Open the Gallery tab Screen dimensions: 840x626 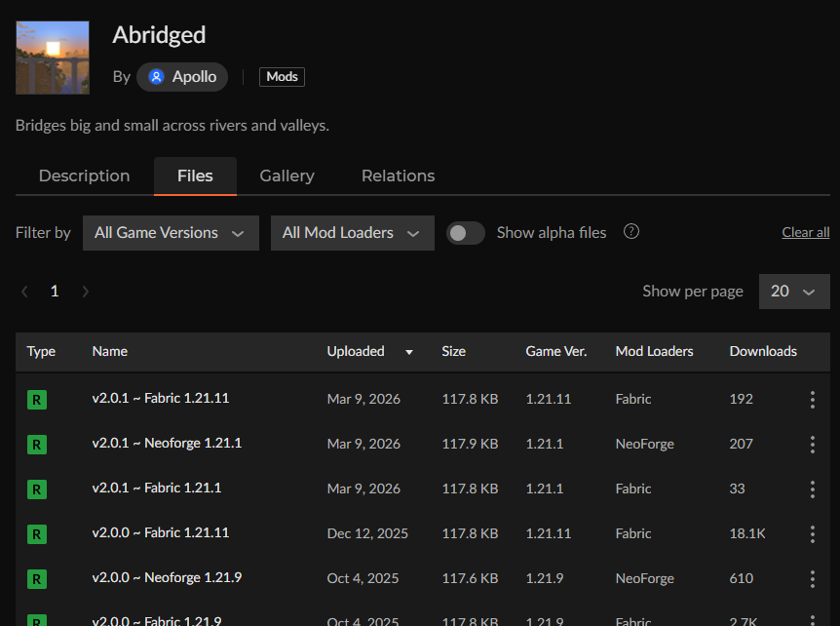tap(286, 176)
